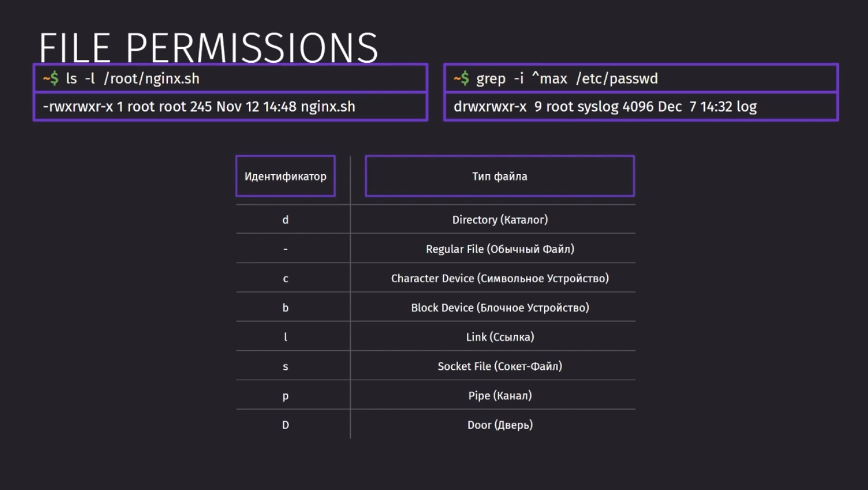Click the -rwxrwxr-x nginx.sh output line
This screenshot has width=868, height=490.
230,107
